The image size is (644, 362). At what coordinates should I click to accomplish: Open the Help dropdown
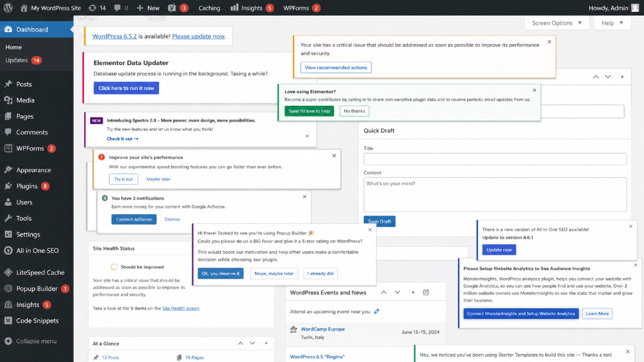click(x=612, y=23)
